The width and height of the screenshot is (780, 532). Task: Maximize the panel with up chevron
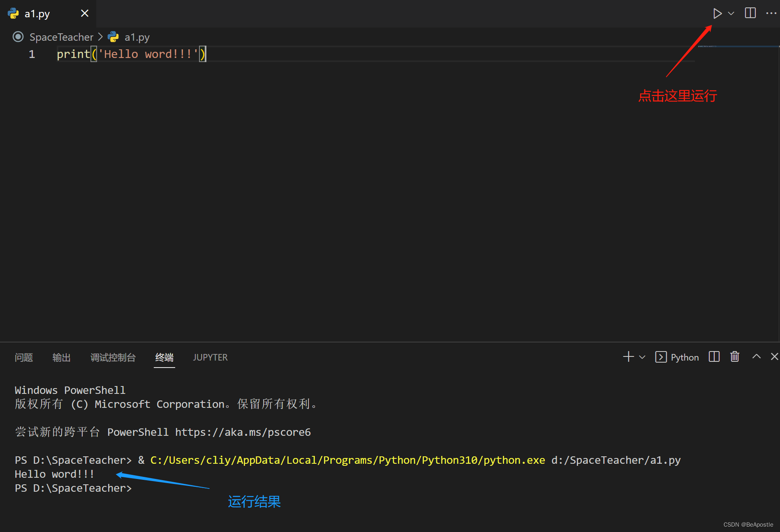pos(756,357)
